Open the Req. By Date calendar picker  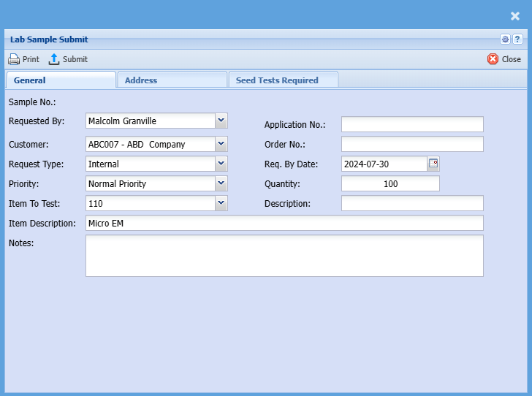[x=433, y=164]
